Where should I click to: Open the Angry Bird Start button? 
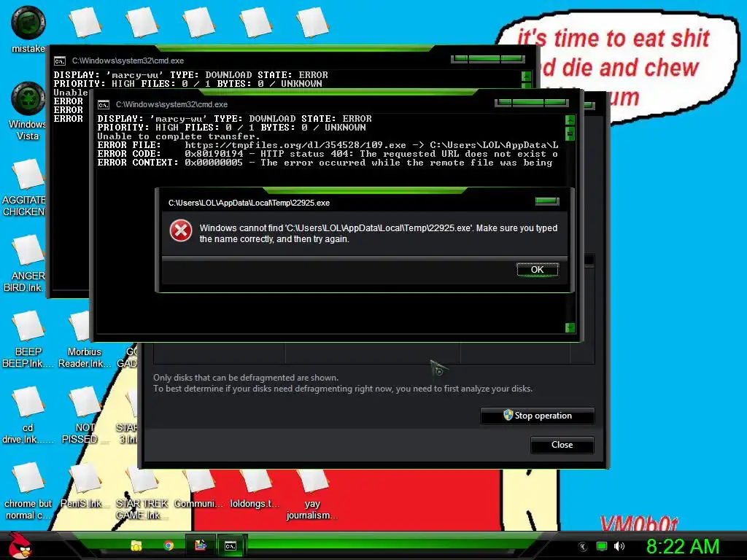point(20,545)
